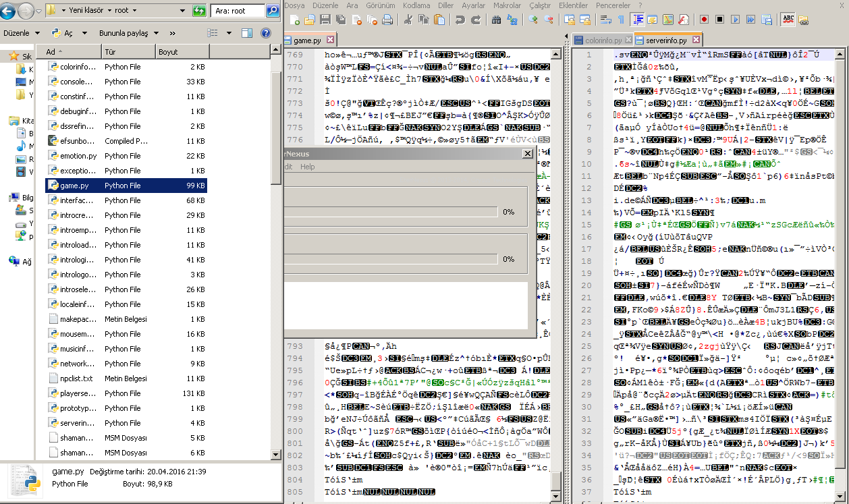Select emotion.py in the file list
The height and width of the screenshot is (504, 849).
(126, 156)
